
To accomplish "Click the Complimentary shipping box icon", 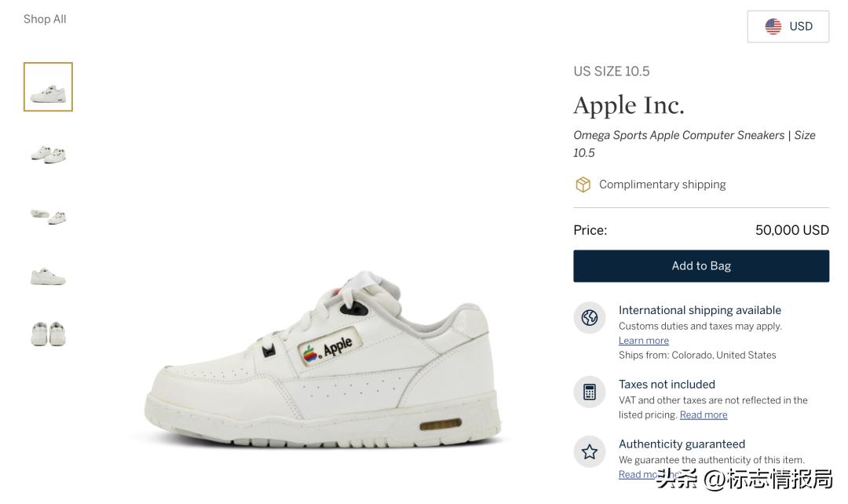I will 583,184.
